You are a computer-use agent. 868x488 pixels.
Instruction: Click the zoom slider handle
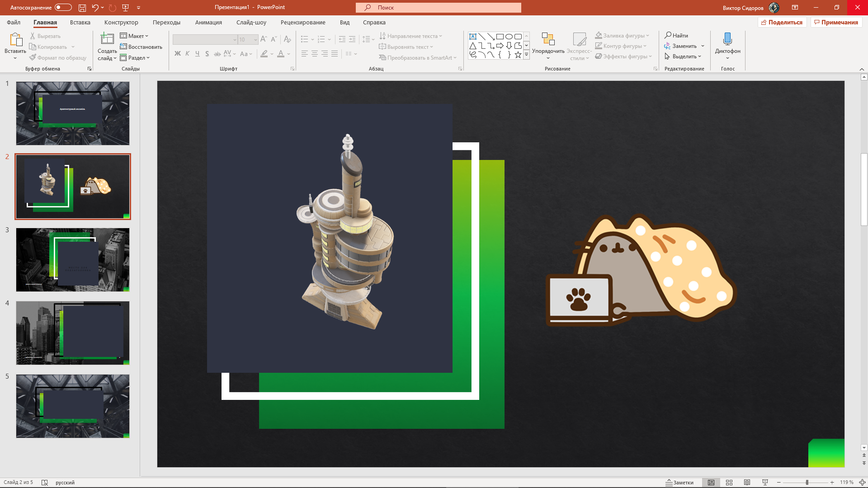807,483
